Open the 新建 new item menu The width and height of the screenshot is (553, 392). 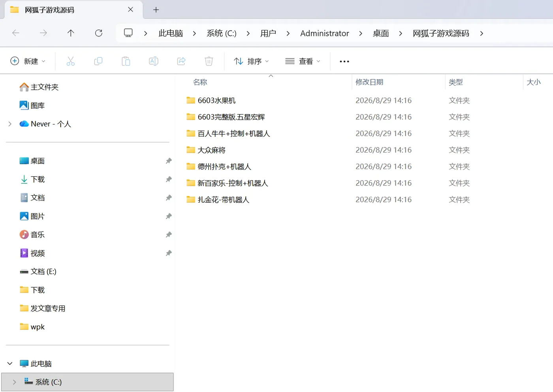coord(28,61)
